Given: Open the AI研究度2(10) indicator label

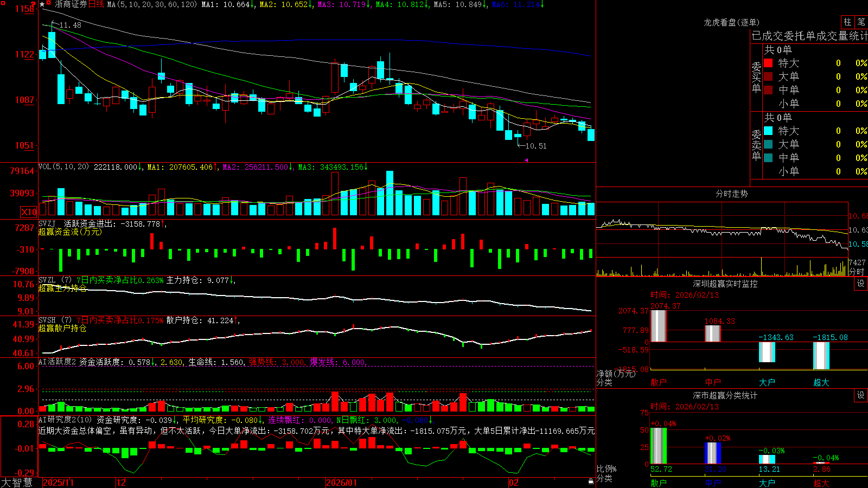Looking at the screenshot, I should pyautogui.click(x=66, y=420).
